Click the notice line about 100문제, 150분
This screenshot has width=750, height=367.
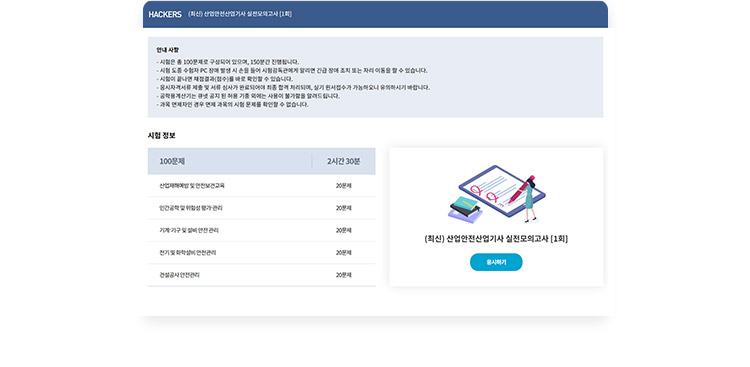[x=228, y=62]
